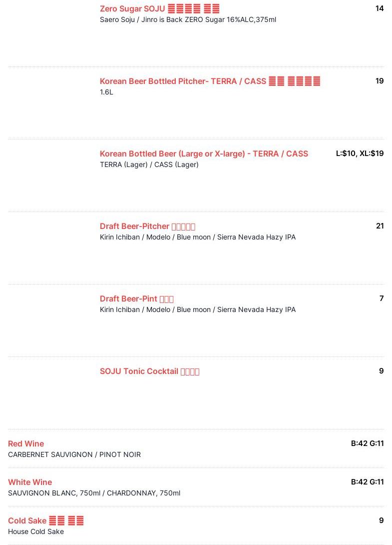The width and height of the screenshot is (392, 545).
Task: Click the Zero Sugar SOJU price 14
Action: pos(380,8)
